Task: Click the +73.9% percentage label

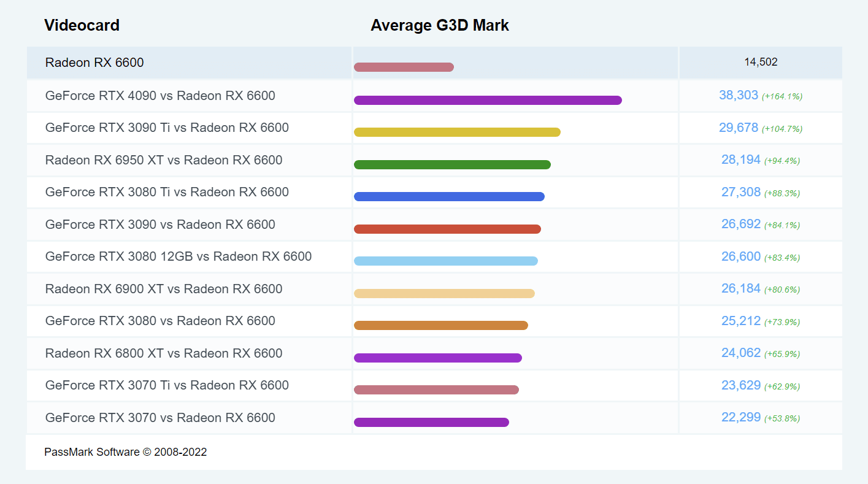Action: (782, 322)
